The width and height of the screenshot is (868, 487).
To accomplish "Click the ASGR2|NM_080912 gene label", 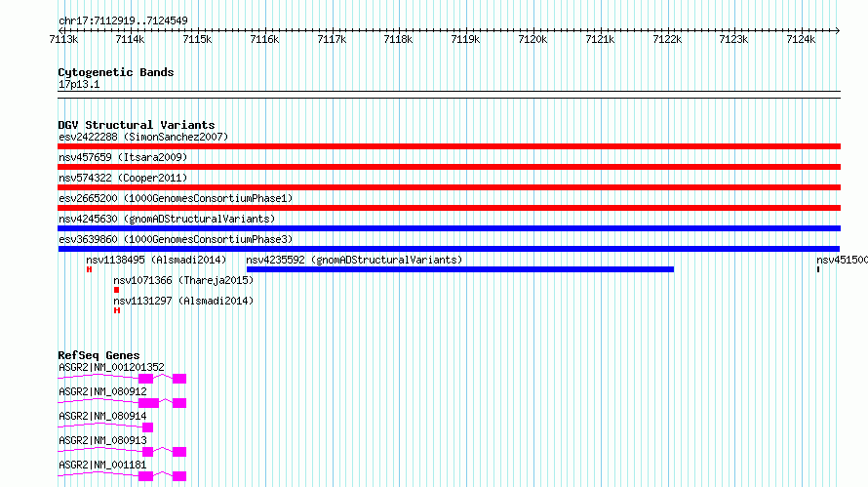I will coord(102,391).
